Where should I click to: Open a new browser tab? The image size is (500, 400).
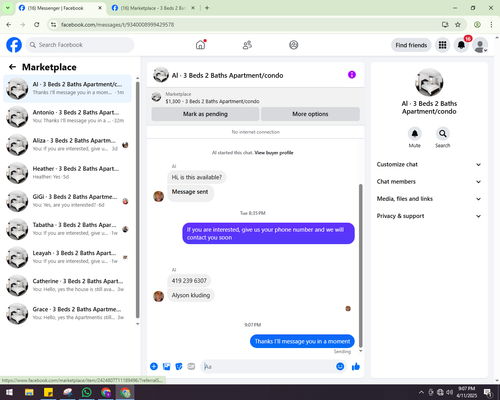207,8
